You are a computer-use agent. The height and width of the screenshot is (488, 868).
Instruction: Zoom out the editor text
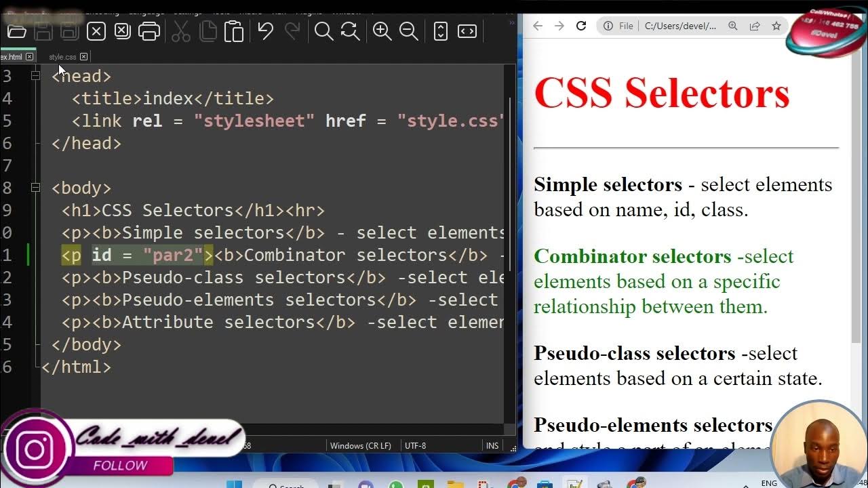click(409, 31)
